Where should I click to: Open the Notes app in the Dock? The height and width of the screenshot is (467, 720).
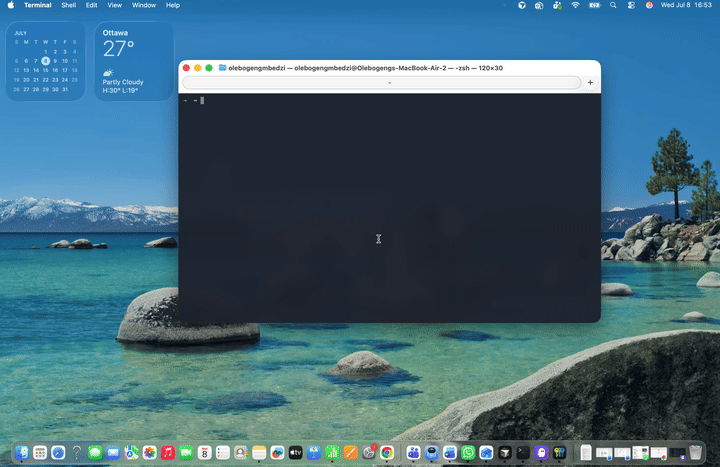pos(259,453)
